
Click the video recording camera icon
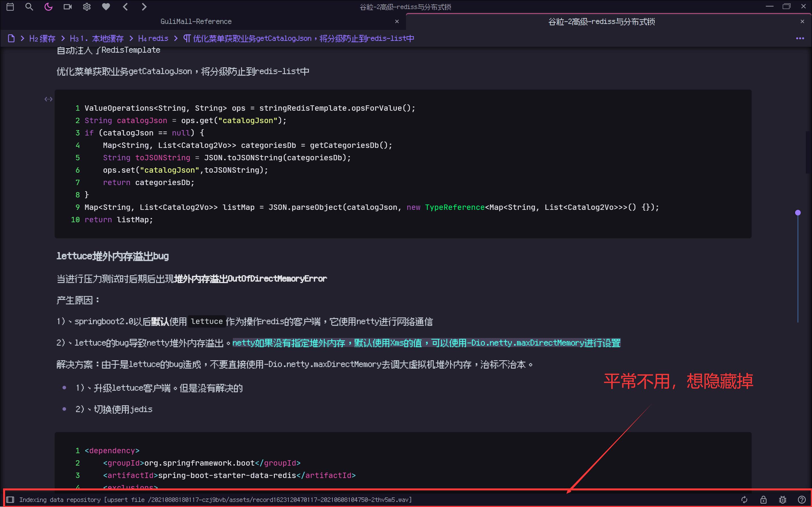pyautogui.click(x=67, y=7)
